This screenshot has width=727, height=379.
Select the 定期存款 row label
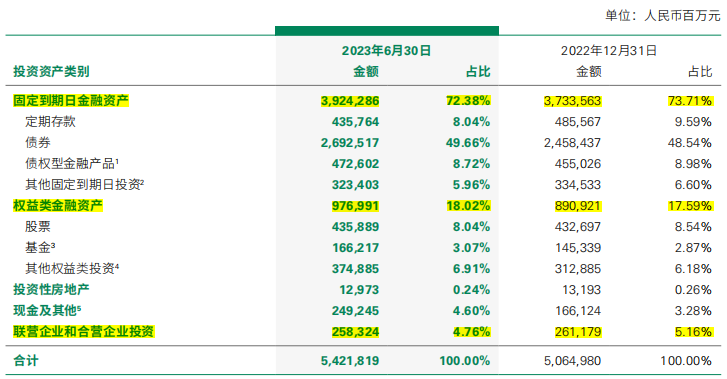[50, 122]
